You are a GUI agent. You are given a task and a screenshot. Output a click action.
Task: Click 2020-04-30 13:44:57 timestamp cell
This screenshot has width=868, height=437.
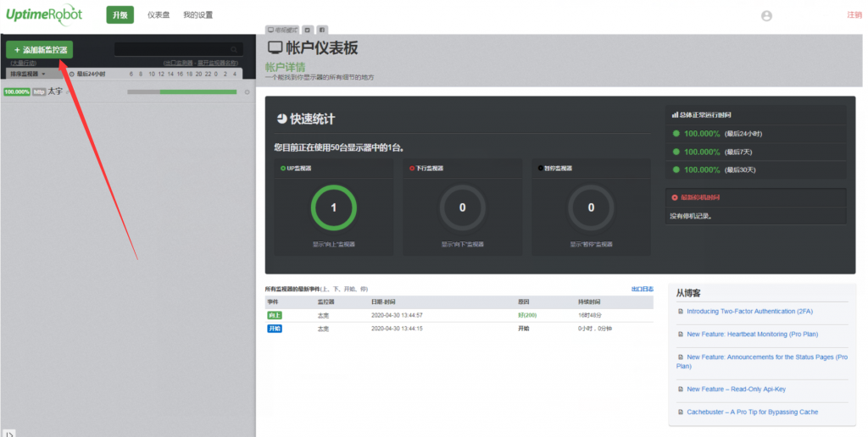tap(397, 315)
